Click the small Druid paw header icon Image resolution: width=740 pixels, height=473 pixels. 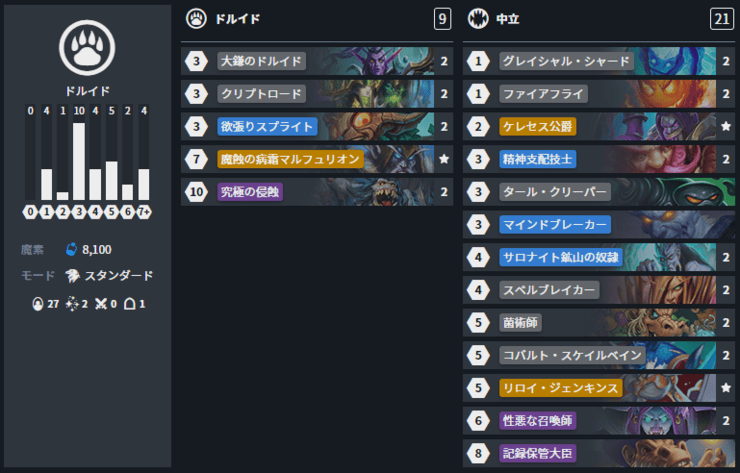coord(196,19)
